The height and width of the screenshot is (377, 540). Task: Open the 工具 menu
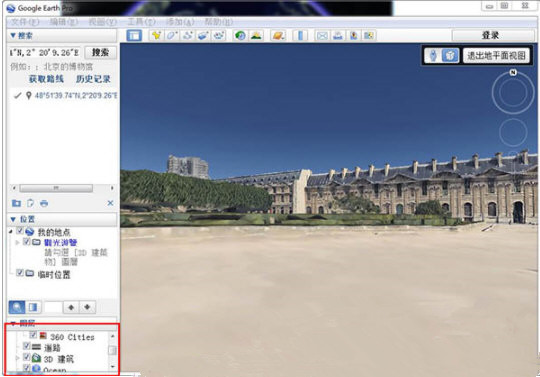(x=142, y=22)
